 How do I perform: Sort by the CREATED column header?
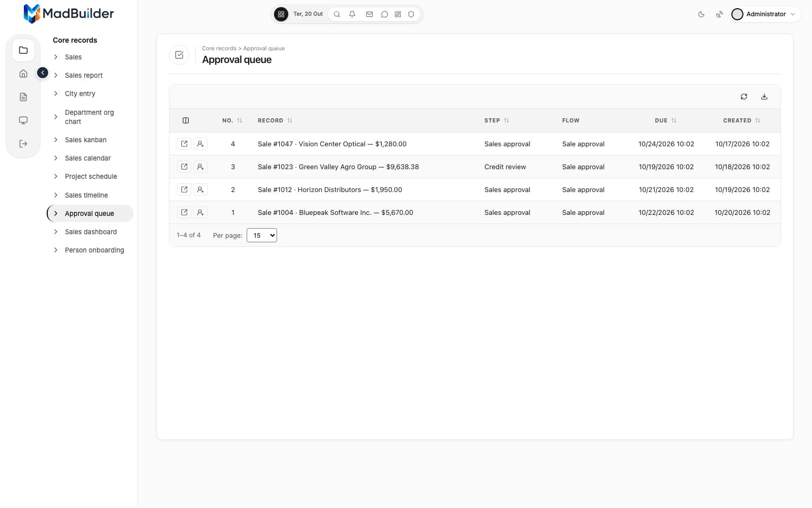click(742, 120)
